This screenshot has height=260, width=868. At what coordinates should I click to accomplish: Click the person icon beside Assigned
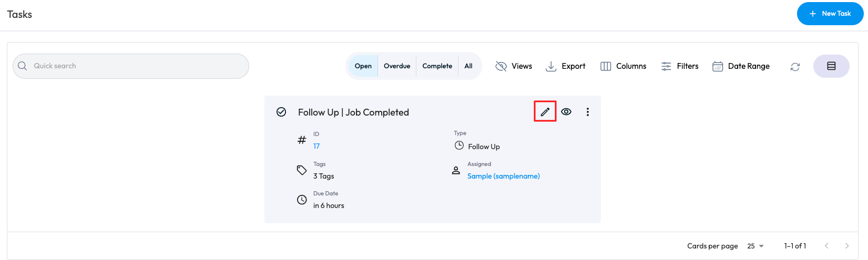(x=456, y=170)
